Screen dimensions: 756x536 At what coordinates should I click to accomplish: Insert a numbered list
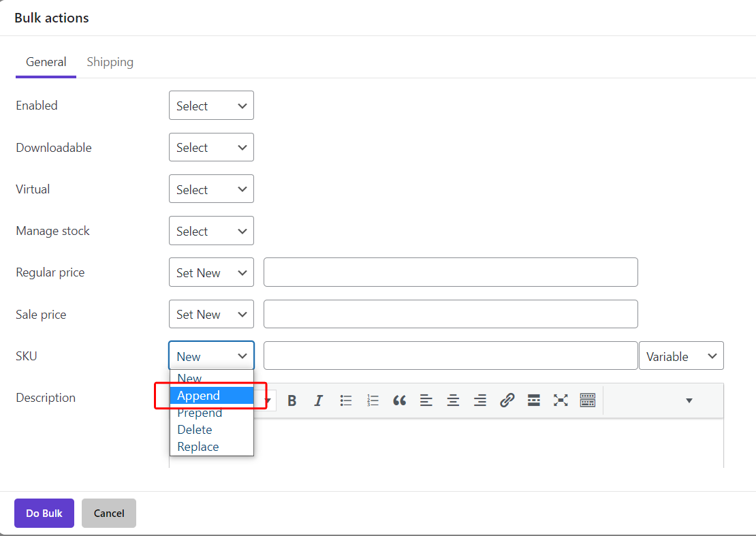point(373,400)
